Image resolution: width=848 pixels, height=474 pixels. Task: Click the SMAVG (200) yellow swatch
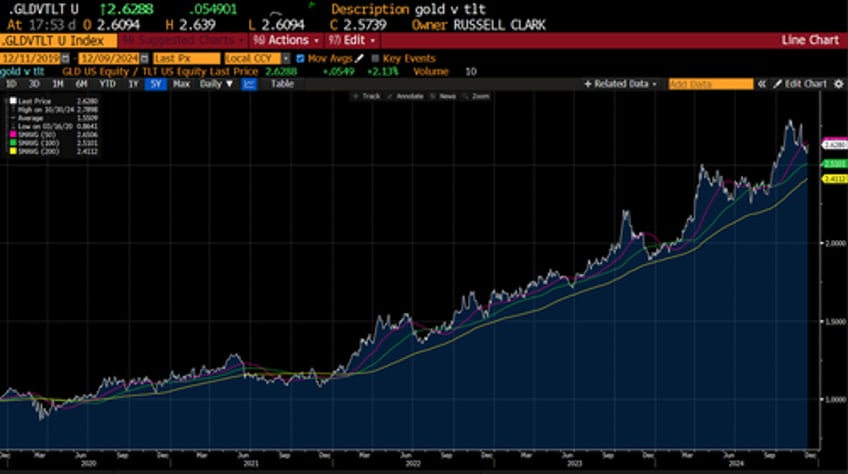(13, 152)
